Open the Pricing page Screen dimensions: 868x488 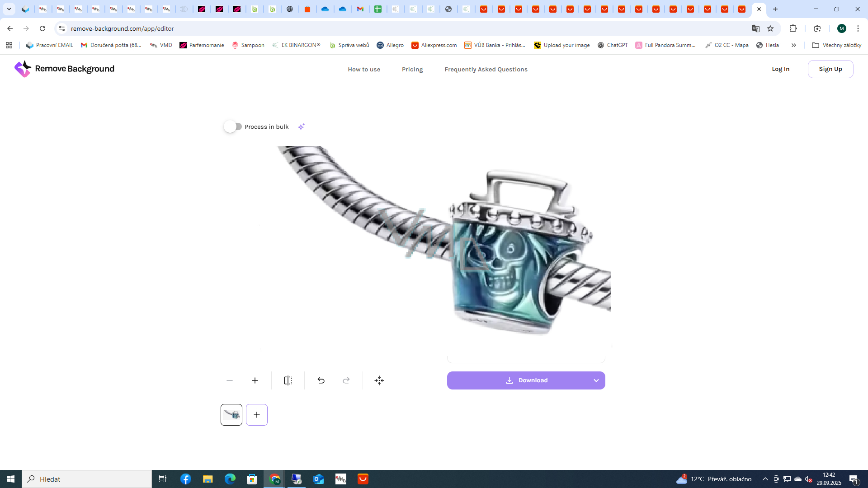(x=412, y=69)
